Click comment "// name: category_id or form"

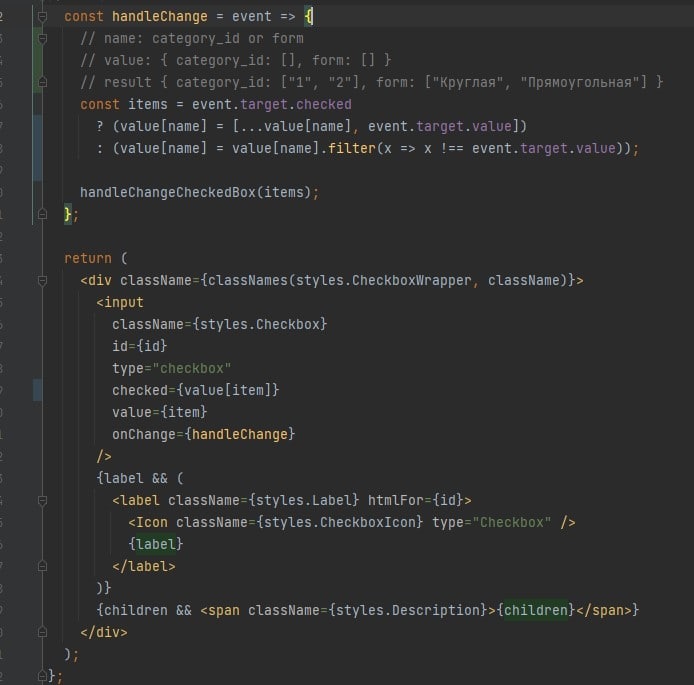192,38
